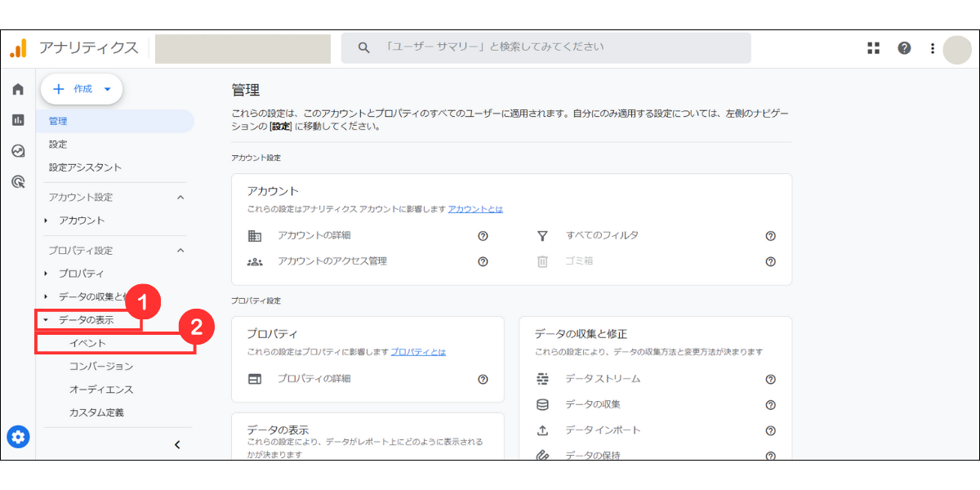Click help icon next to アカウントのアクセス管理

click(x=483, y=262)
